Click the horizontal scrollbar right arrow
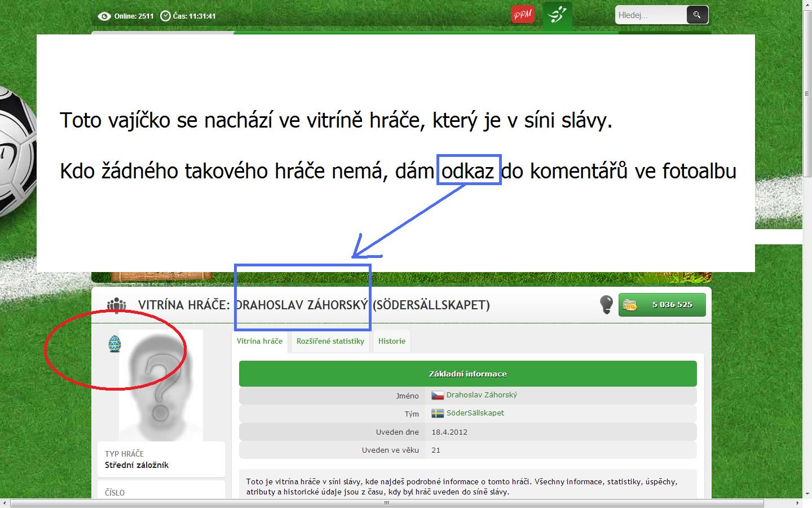 click(x=797, y=503)
